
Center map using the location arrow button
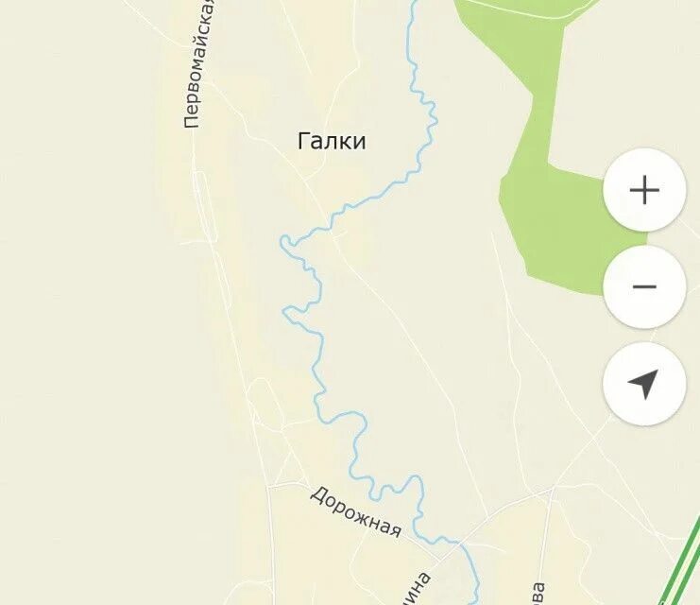pyautogui.click(x=644, y=384)
